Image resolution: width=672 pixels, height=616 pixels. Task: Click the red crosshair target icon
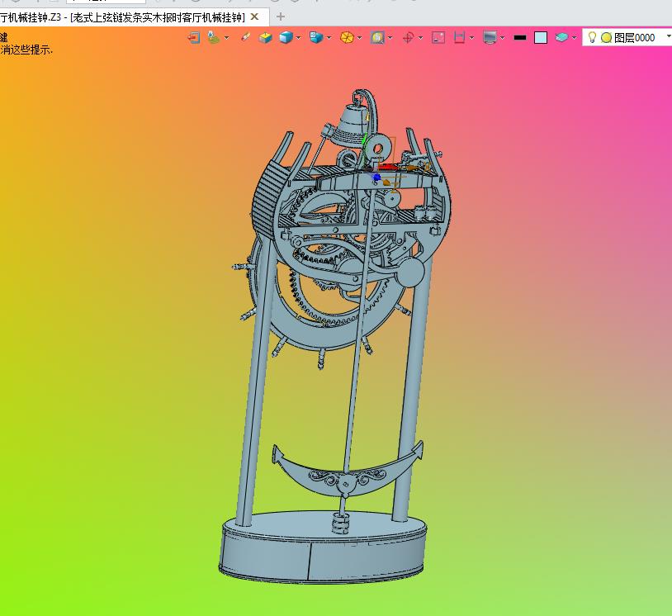(408, 38)
